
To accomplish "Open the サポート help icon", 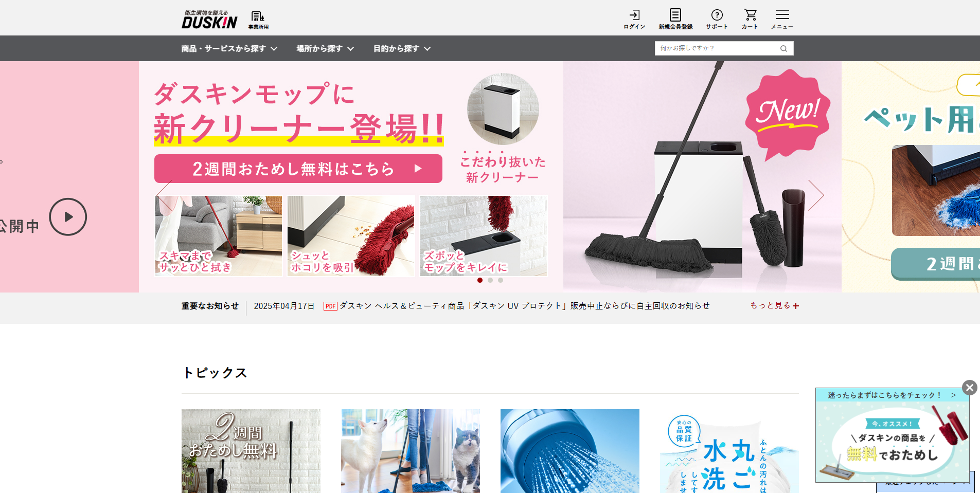I will pyautogui.click(x=717, y=20).
